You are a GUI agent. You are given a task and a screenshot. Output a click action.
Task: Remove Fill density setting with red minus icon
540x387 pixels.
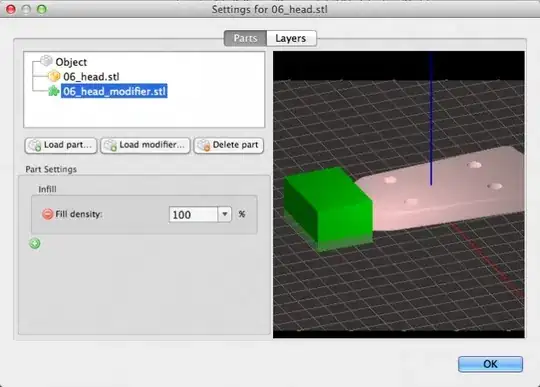pos(48,214)
